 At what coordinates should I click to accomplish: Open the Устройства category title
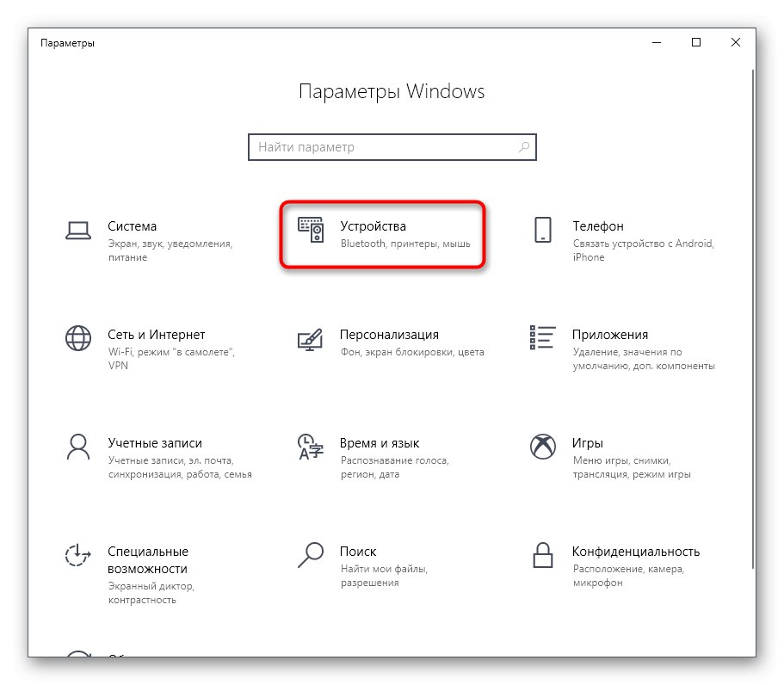pyautogui.click(x=373, y=226)
